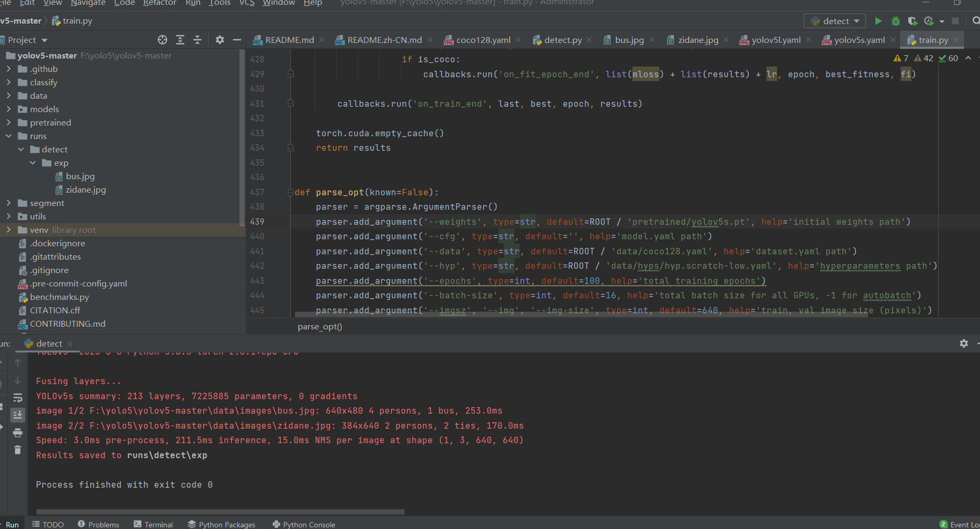Viewport: 980px width, 529px height.
Task: Open Search Everywhere magnifier icon
Action: (976, 21)
